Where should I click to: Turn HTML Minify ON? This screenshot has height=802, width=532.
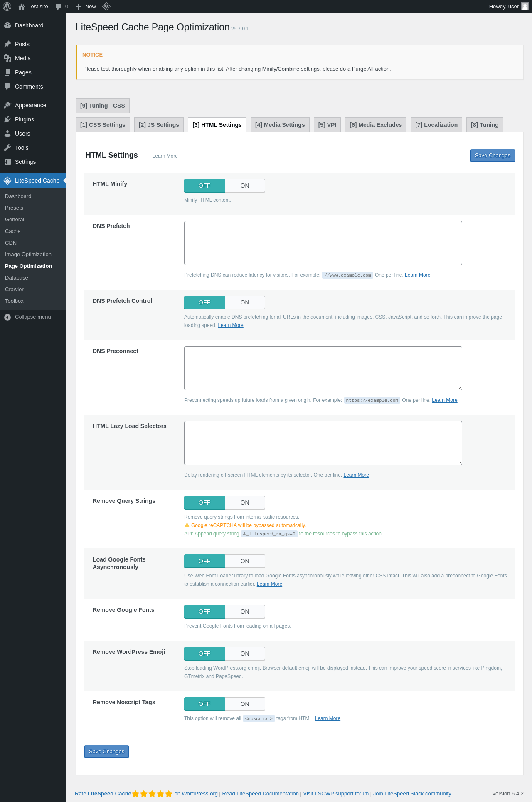click(245, 186)
